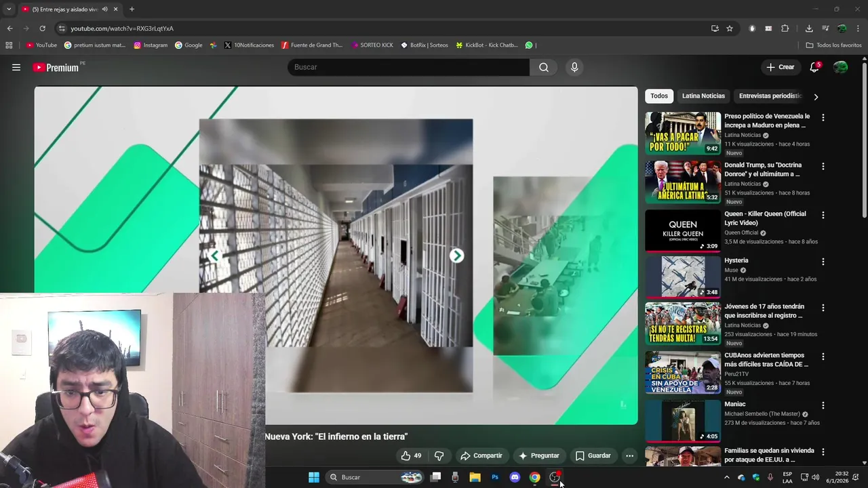
Task: Show more filter chips with right arrow
Action: coord(816,97)
